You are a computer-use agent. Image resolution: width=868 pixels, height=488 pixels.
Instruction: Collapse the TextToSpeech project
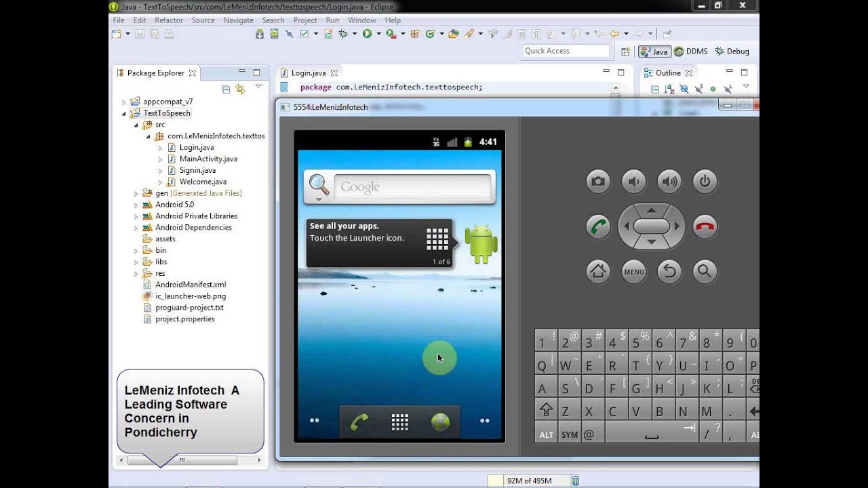tap(124, 114)
